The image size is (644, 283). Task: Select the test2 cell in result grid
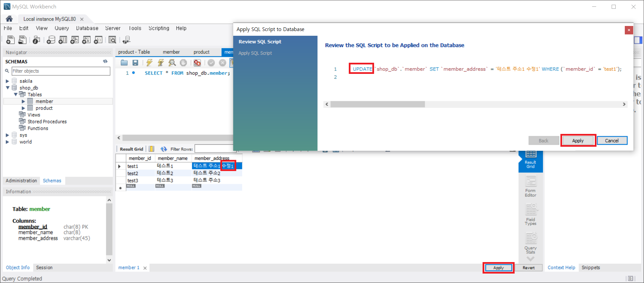(140, 173)
